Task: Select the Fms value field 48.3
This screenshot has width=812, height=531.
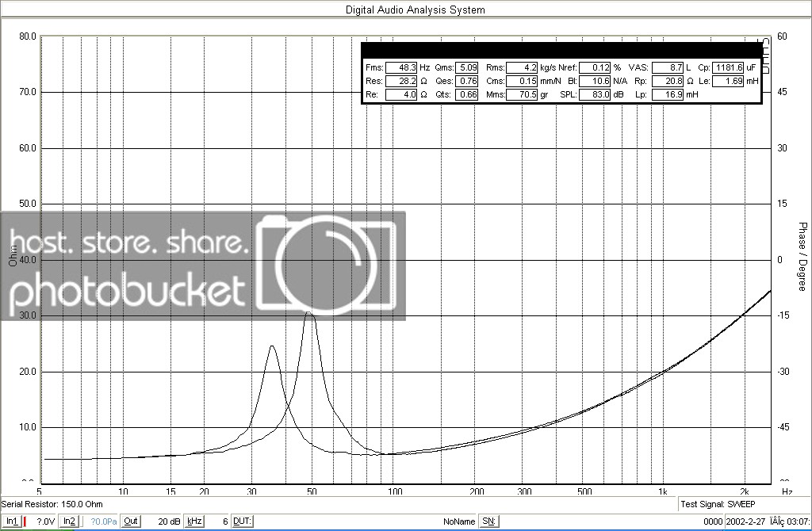Action: pos(401,68)
